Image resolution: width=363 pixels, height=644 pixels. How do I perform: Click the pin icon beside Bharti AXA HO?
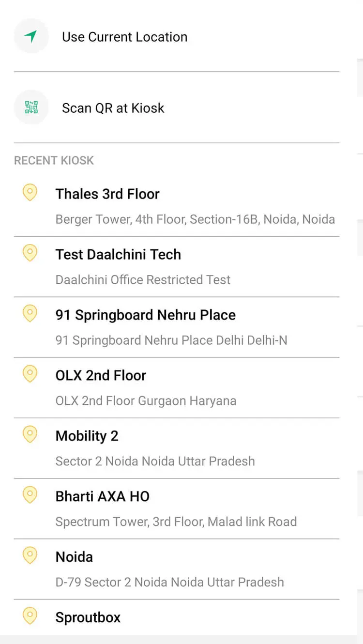[30, 495]
